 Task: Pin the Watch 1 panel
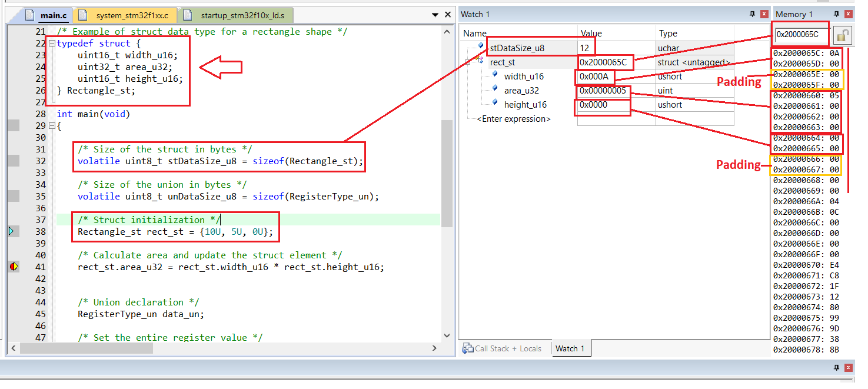click(x=752, y=14)
